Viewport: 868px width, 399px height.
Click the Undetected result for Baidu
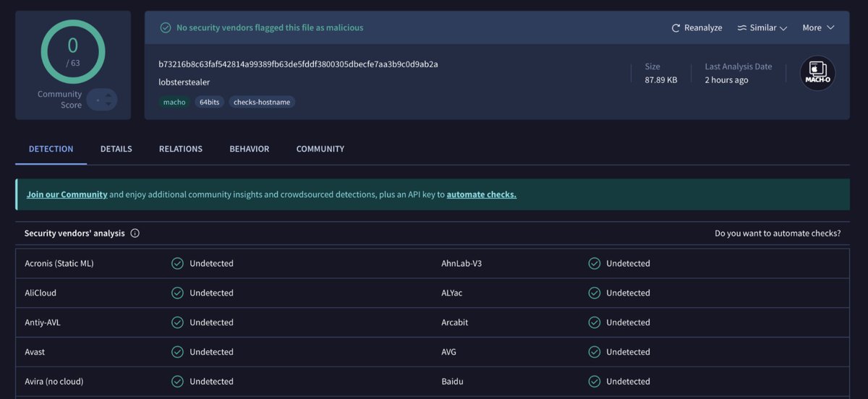coord(628,381)
